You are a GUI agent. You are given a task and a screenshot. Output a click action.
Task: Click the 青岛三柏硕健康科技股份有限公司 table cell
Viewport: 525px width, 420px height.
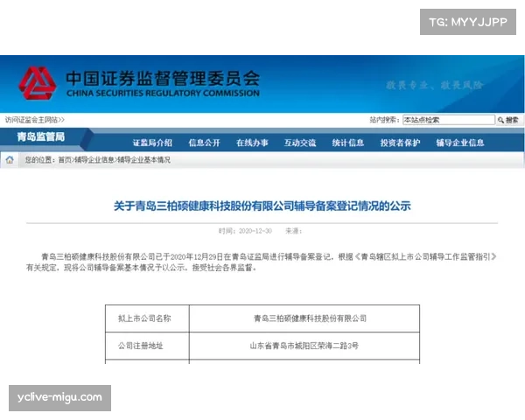[304, 318]
